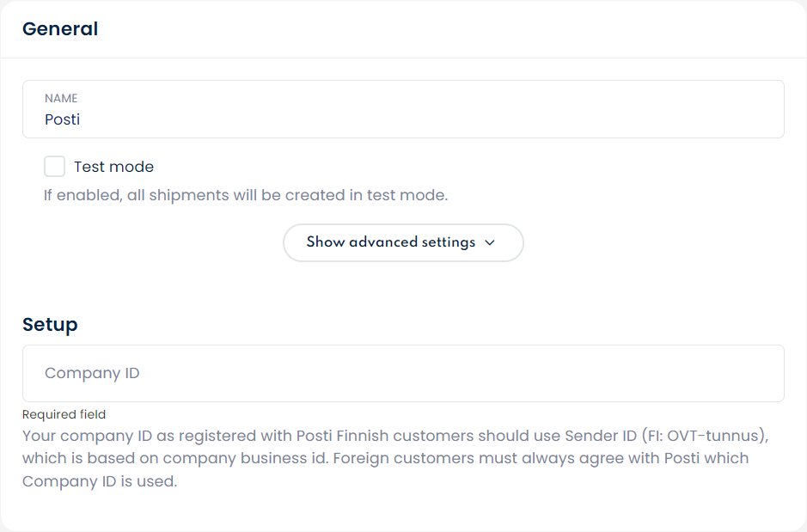Click the test mode shipments hint text
This screenshot has height=532, width=807.
coord(246,195)
